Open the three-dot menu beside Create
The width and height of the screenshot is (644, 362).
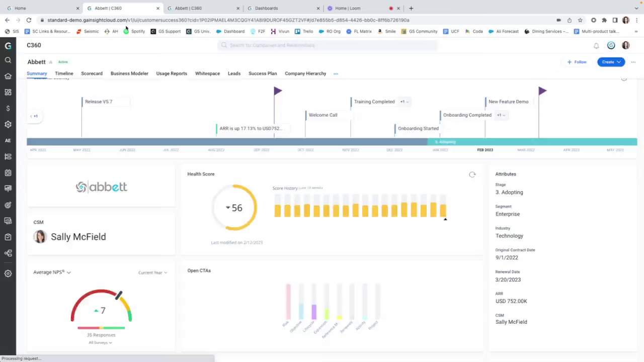(633, 62)
